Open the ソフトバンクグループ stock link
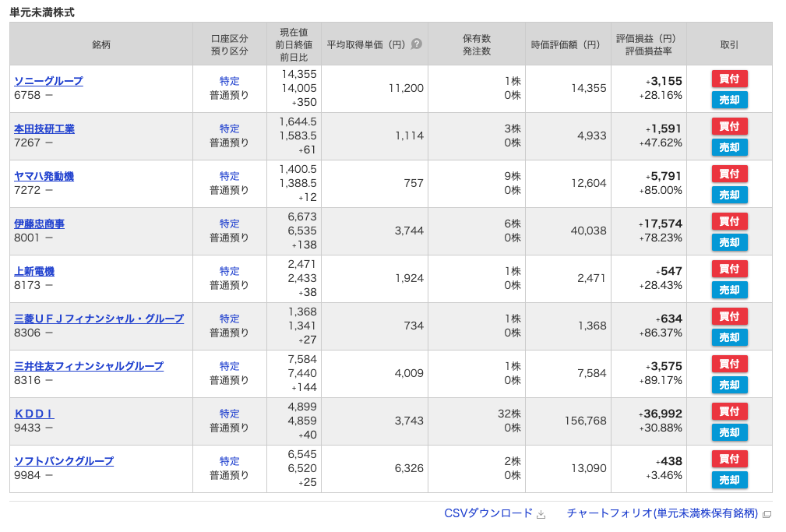This screenshot has height=532, width=786. click(x=64, y=461)
